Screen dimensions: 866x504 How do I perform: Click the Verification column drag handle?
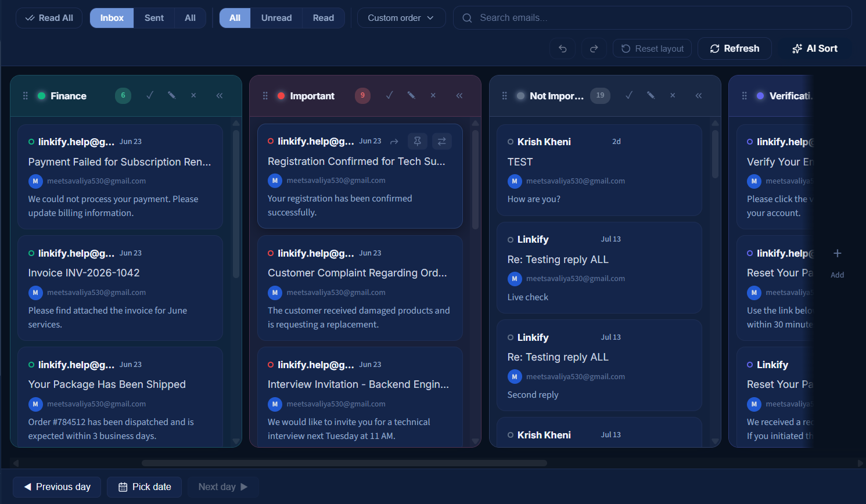[745, 96]
